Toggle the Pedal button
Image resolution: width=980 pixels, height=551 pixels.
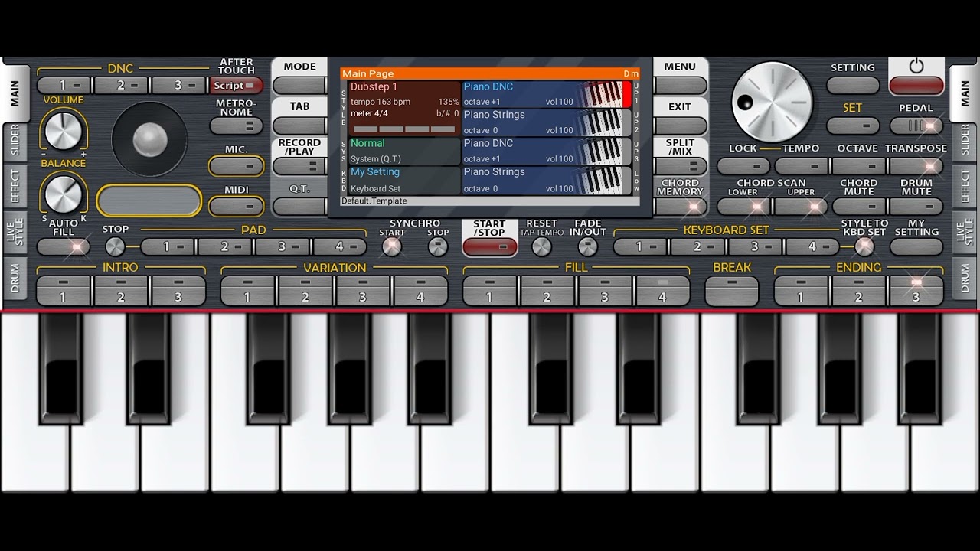[916, 126]
